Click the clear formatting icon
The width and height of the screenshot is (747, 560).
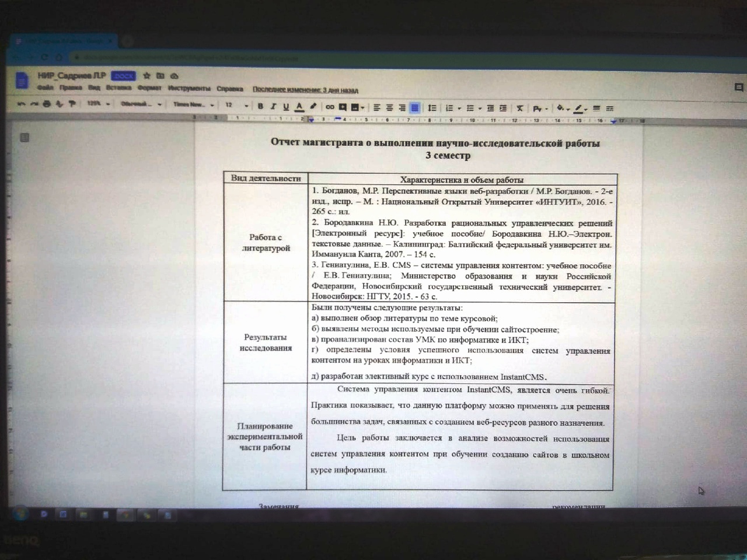point(520,108)
